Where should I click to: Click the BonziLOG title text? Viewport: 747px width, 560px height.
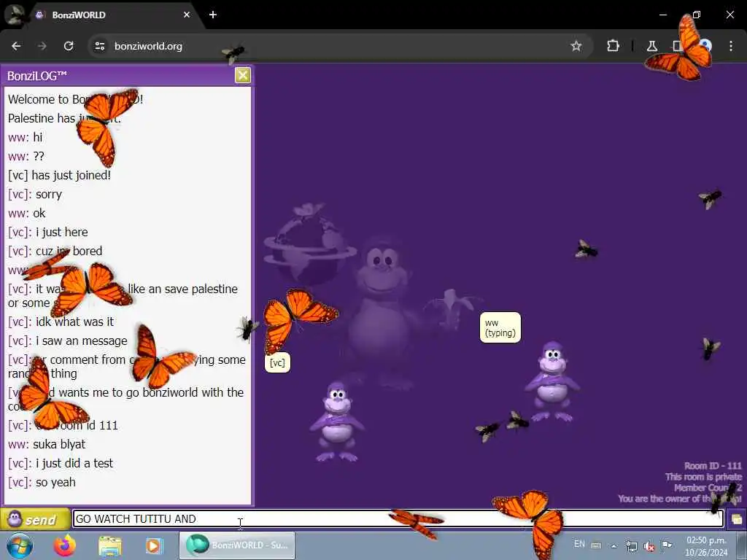point(37,76)
